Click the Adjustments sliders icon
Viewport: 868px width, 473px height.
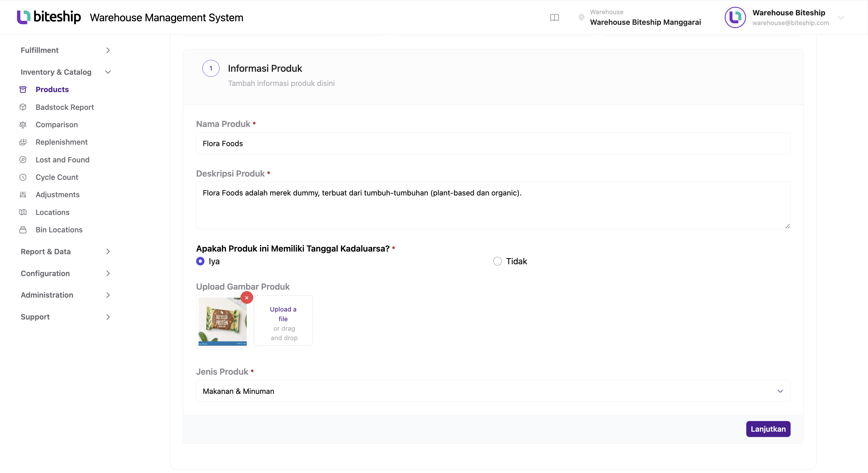pyautogui.click(x=23, y=195)
